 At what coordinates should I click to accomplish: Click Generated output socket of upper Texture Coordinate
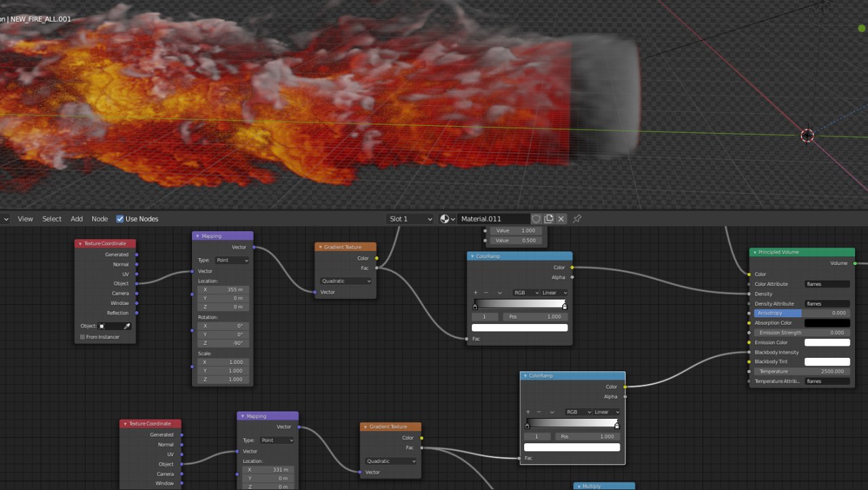click(x=137, y=255)
